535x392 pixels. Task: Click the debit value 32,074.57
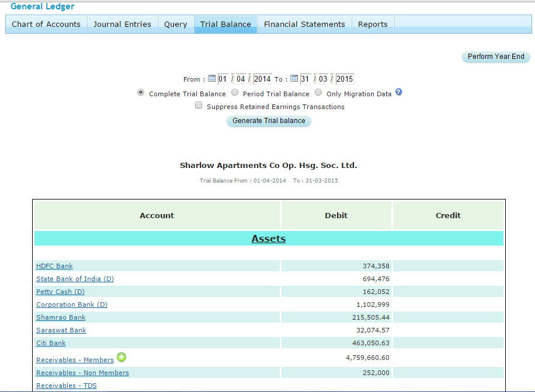373,330
